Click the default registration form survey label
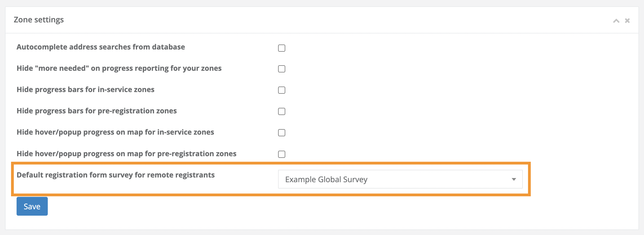The height and width of the screenshot is (235, 644). click(x=115, y=175)
